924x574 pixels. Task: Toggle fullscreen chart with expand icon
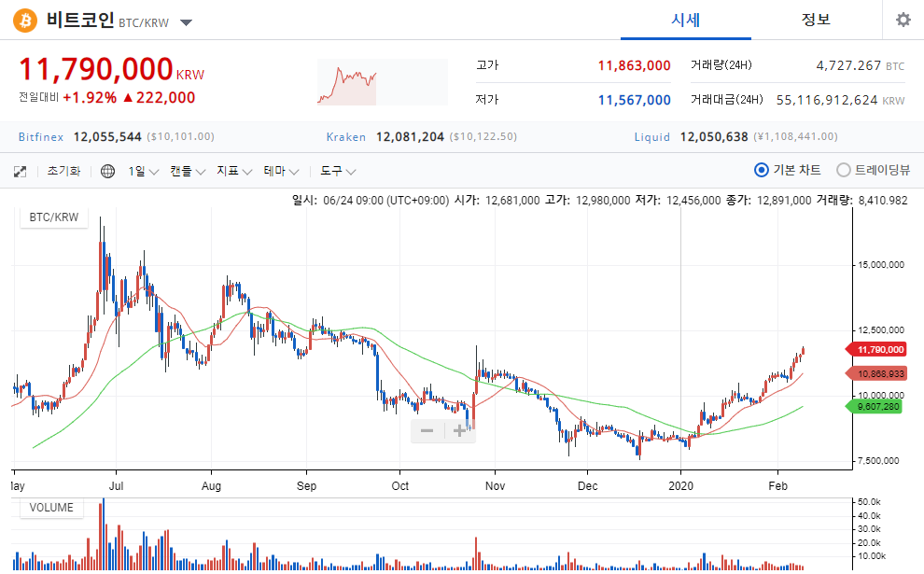[20, 172]
